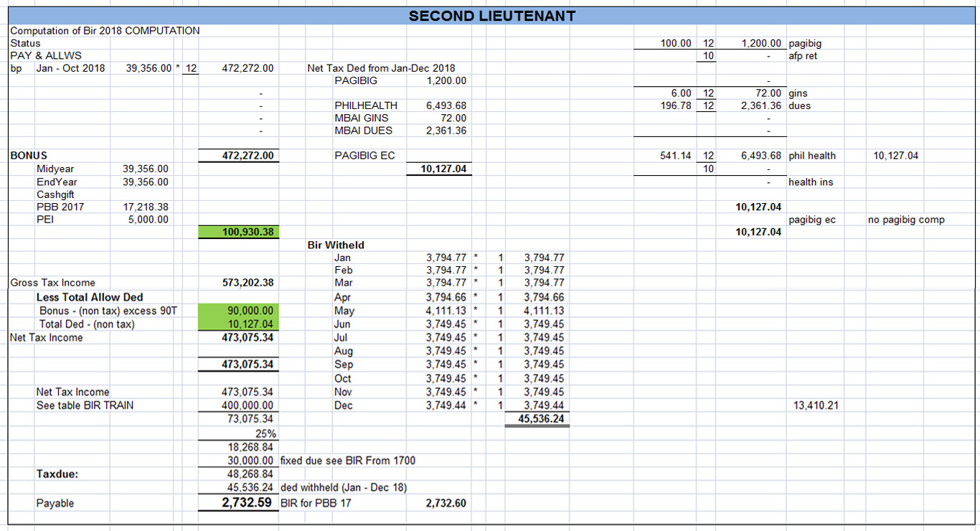Click the 'Computation of Bir 2018 COMPUTATION' cell
The height and width of the screenshot is (531, 980).
click(x=105, y=31)
